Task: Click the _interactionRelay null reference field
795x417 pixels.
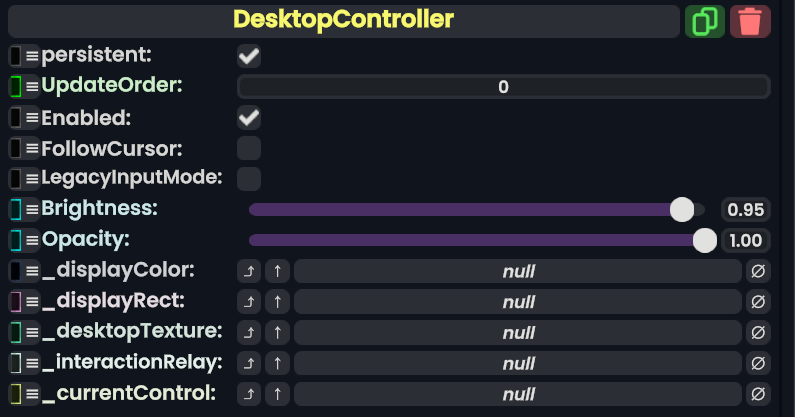Action: pos(518,363)
